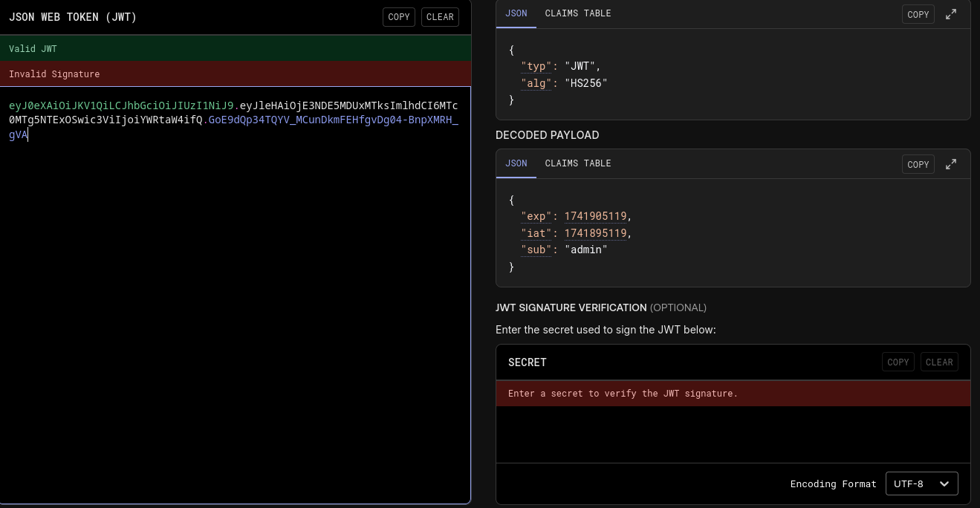The width and height of the screenshot is (980, 508).
Task: Select the JSON tab in decoded header
Action: click(516, 13)
